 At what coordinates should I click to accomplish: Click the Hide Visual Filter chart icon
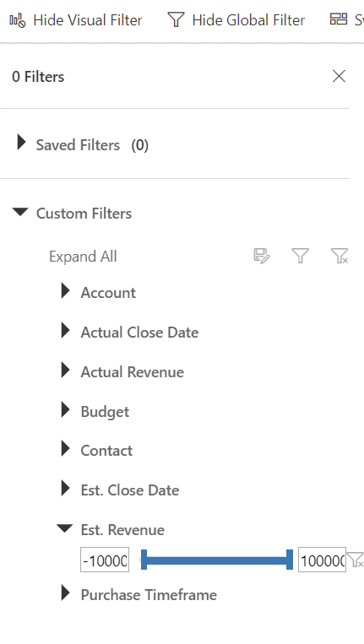click(x=18, y=19)
